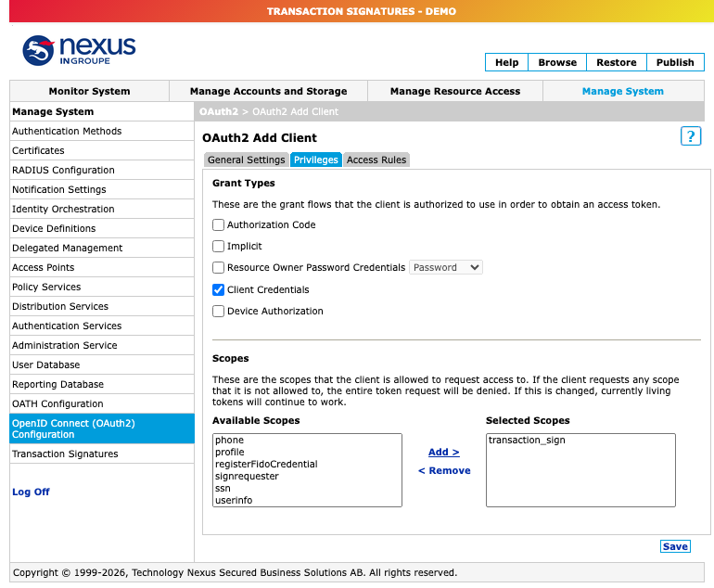
Task: Open the Password dropdown menu
Action: (446, 267)
